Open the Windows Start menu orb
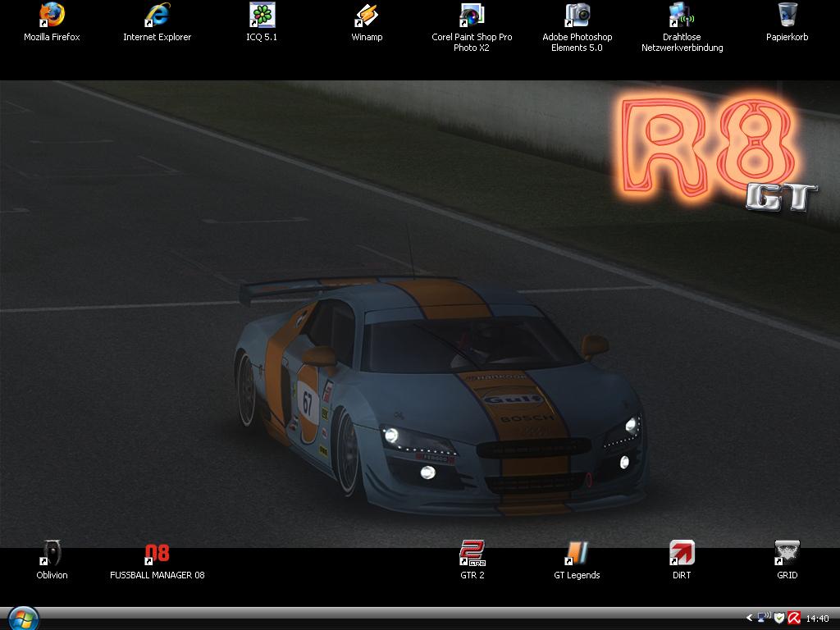 tap(22, 618)
